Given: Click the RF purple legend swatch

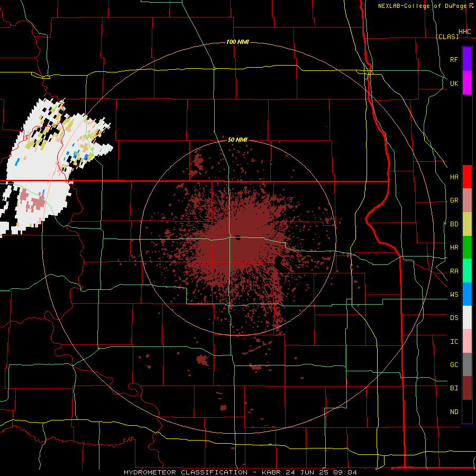Looking at the screenshot, I should pyautogui.click(x=467, y=59).
